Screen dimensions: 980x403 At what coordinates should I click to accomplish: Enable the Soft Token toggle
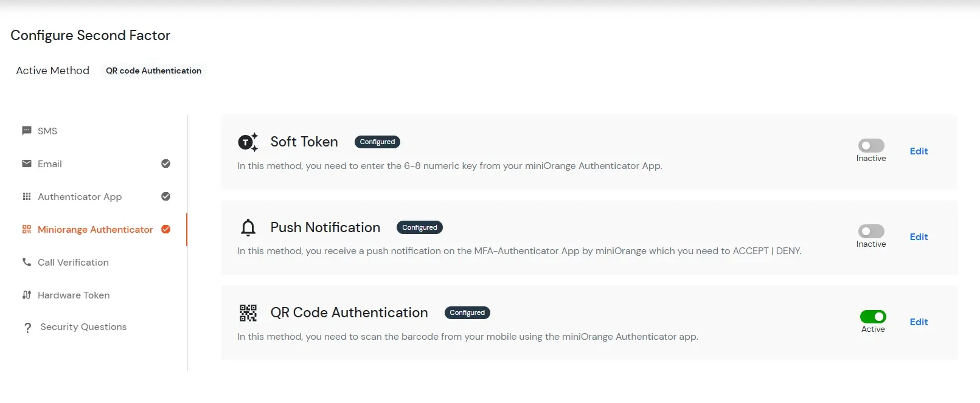click(871, 145)
